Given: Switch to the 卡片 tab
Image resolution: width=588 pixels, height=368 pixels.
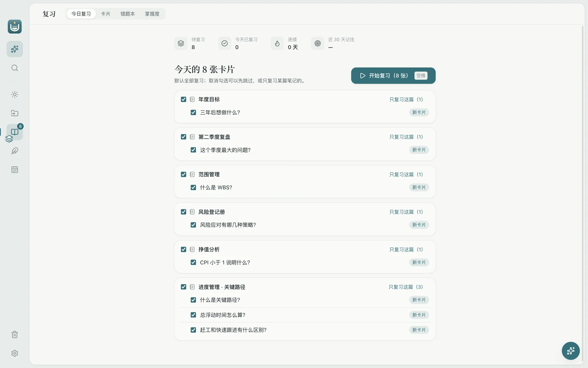Looking at the screenshot, I should pyautogui.click(x=106, y=14).
